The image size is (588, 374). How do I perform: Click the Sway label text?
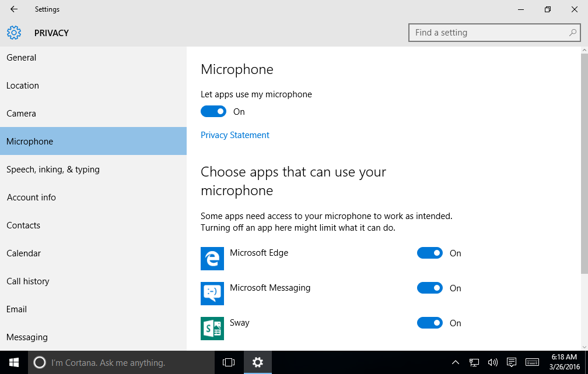pos(240,323)
